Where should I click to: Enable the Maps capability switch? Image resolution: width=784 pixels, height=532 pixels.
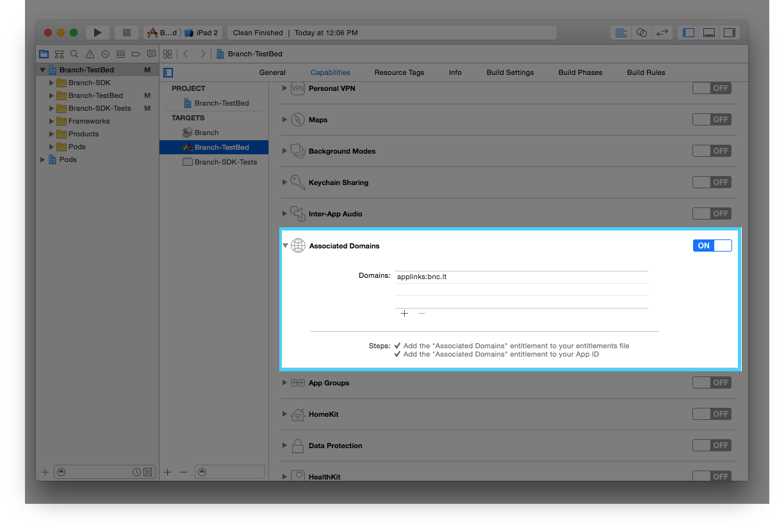tap(712, 120)
